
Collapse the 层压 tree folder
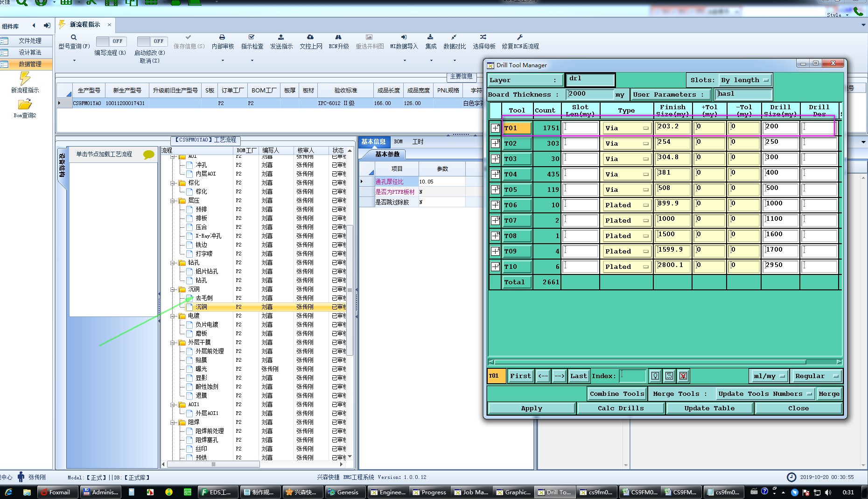coord(173,201)
